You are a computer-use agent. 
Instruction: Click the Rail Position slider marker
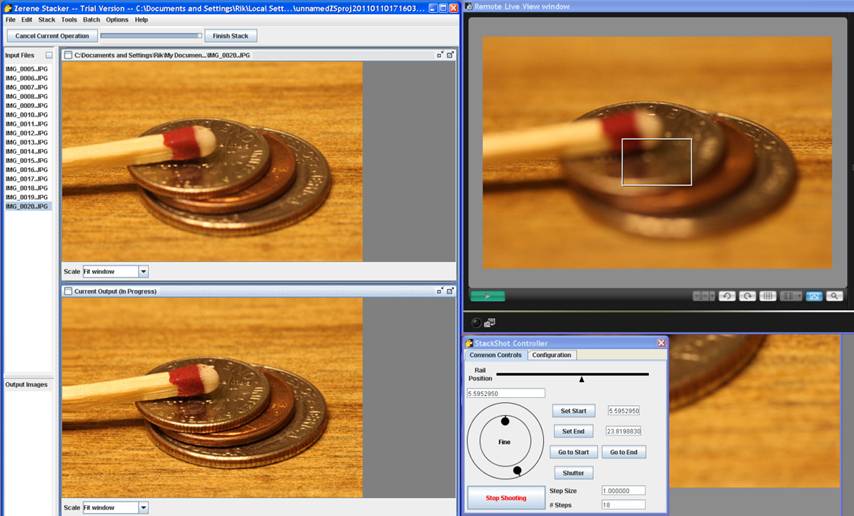point(582,379)
